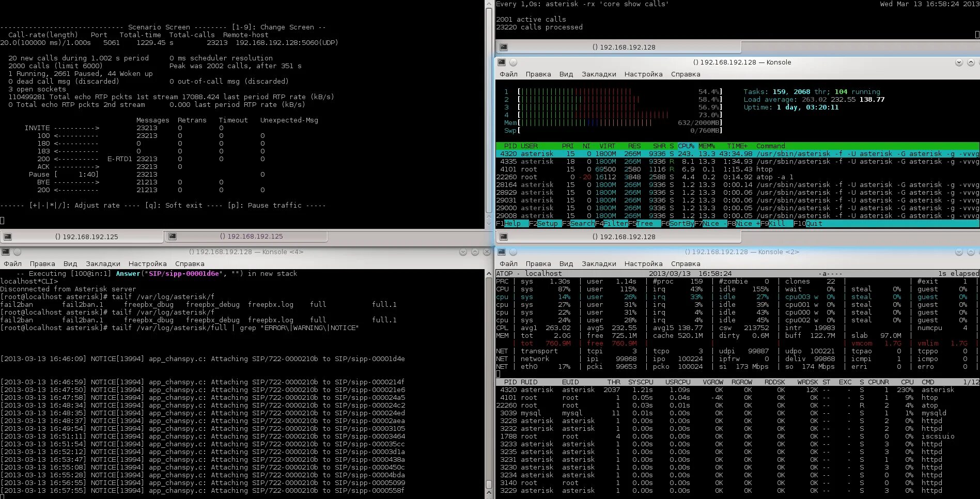The height and width of the screenshot is (499, 980).
Task: Open window menu icon of Konsole <4> titlebar
Action: point(5,252)
